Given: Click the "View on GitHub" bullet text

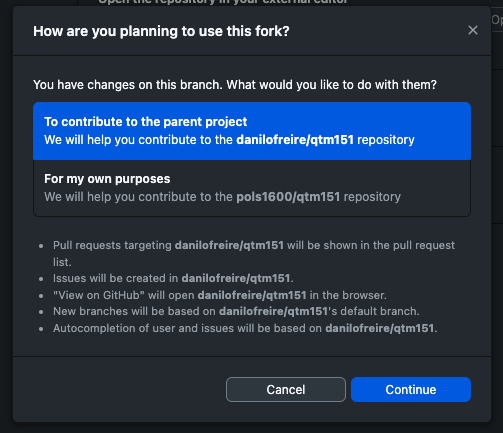Looking at the screenshot, I should click(220, 295).
